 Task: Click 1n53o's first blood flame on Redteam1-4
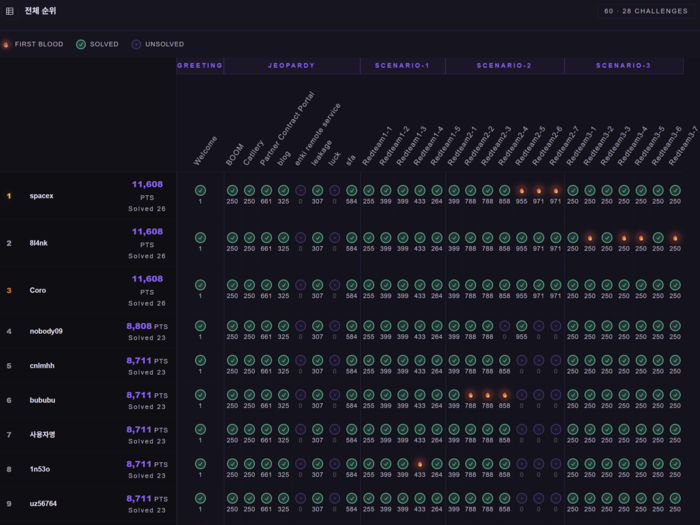click(420, 464)
